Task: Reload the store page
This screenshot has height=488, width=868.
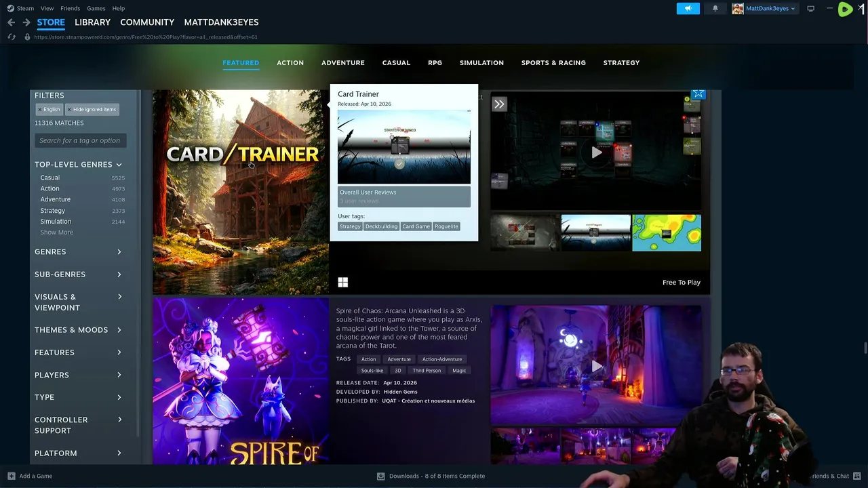Action: click(x=11, y=37)
